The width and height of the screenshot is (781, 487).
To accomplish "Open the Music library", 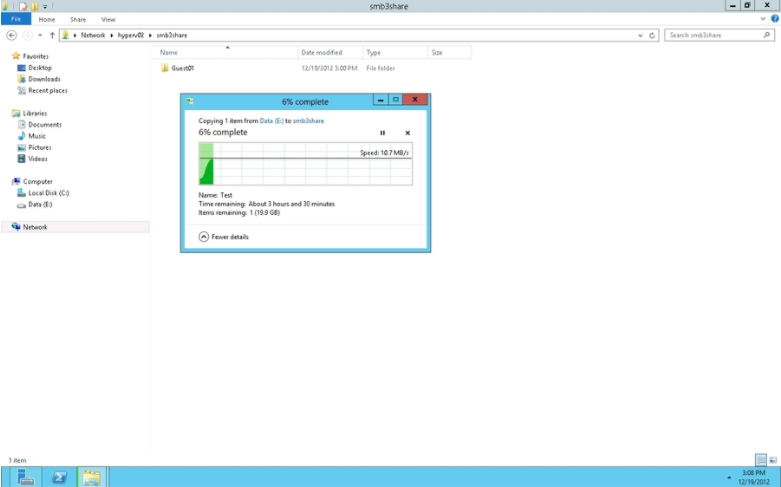I will (x=37, y=136).
